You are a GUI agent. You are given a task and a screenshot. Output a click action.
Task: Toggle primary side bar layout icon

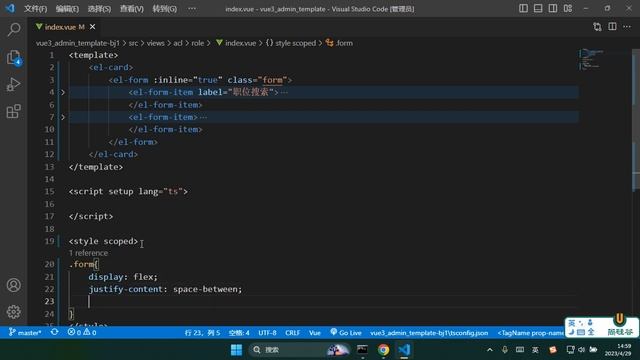pyautogui.click(x=523, y=9)
